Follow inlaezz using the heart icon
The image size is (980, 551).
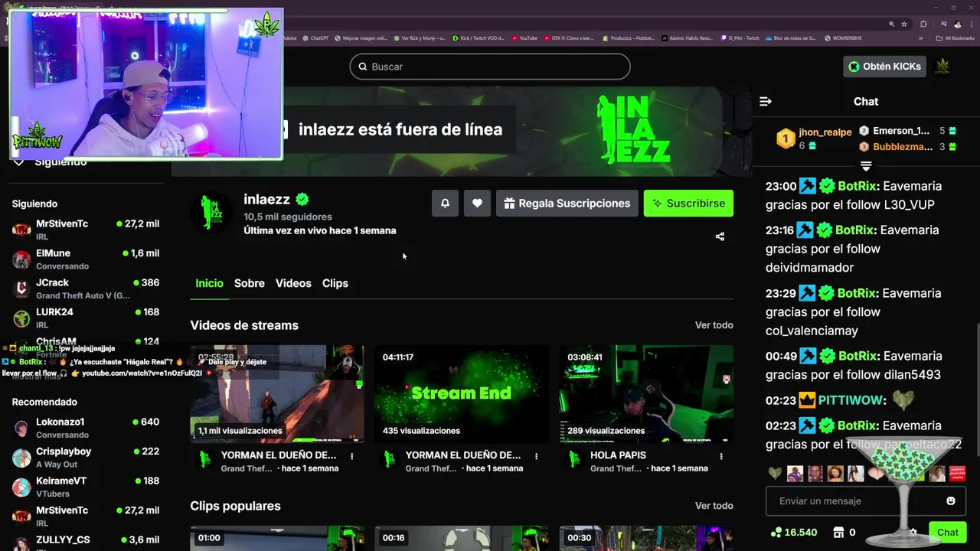pyautogui.click(x=477, y=204)
